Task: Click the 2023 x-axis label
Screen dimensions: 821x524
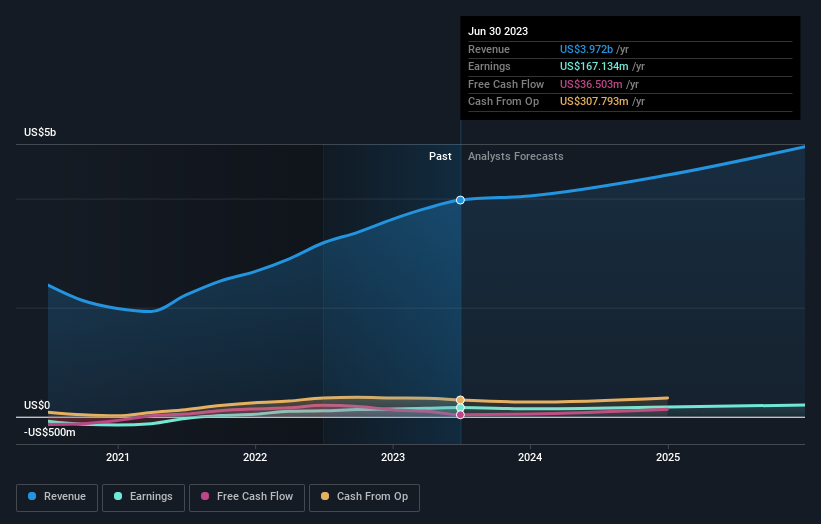Action: tap(393, 457)
